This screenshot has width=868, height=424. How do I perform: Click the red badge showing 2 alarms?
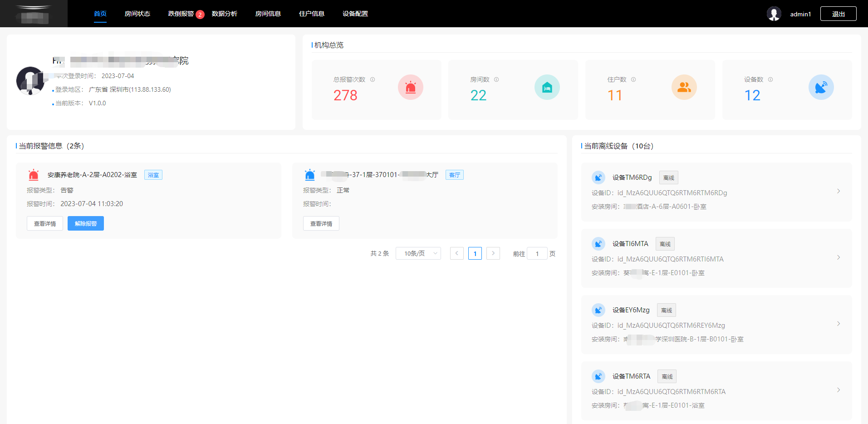(x=200, y=15)
